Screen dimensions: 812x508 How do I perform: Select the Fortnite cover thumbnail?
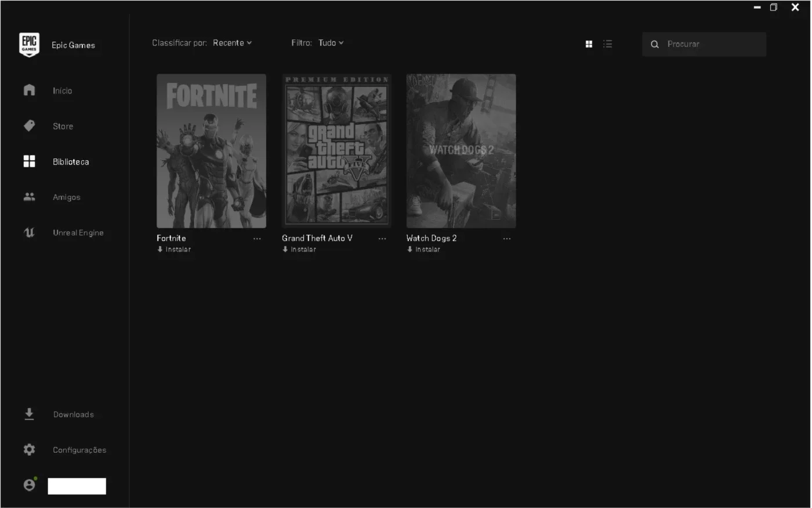point(211,151)
